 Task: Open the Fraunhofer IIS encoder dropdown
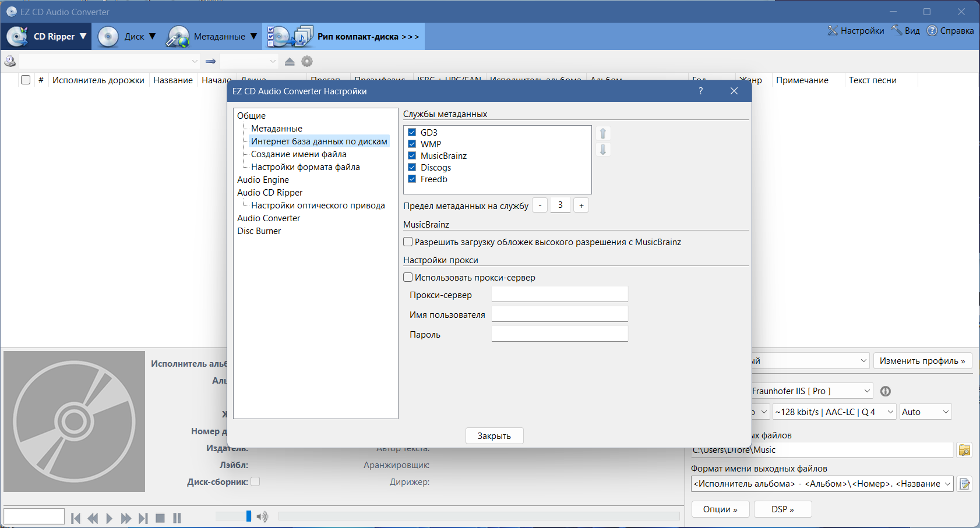click(810, 391)
